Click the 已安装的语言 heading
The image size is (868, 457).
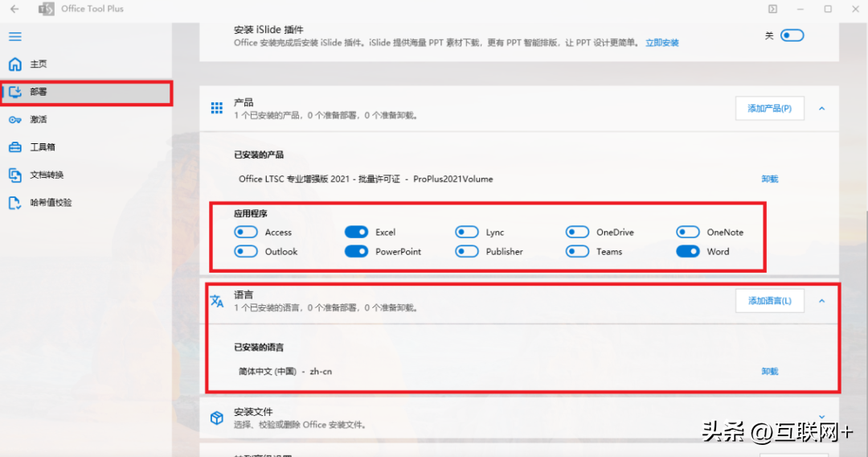[x=259, y=348]
